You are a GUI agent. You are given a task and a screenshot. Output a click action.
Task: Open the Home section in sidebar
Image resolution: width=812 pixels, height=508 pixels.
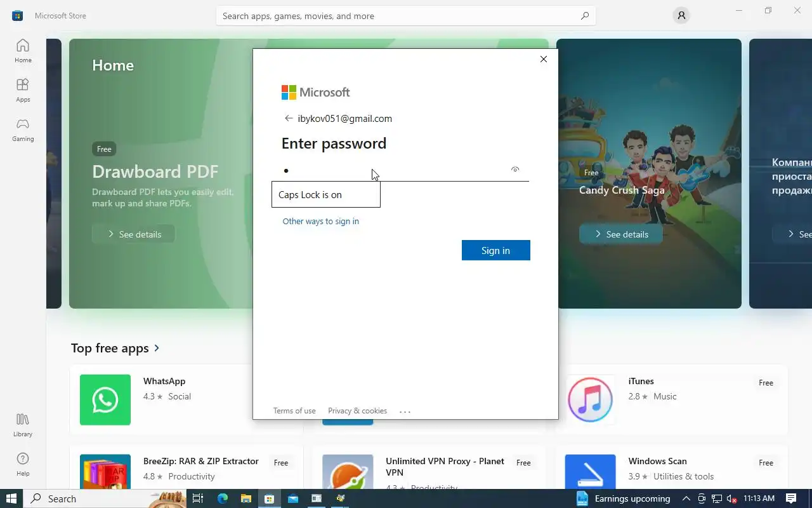[23, 51]
